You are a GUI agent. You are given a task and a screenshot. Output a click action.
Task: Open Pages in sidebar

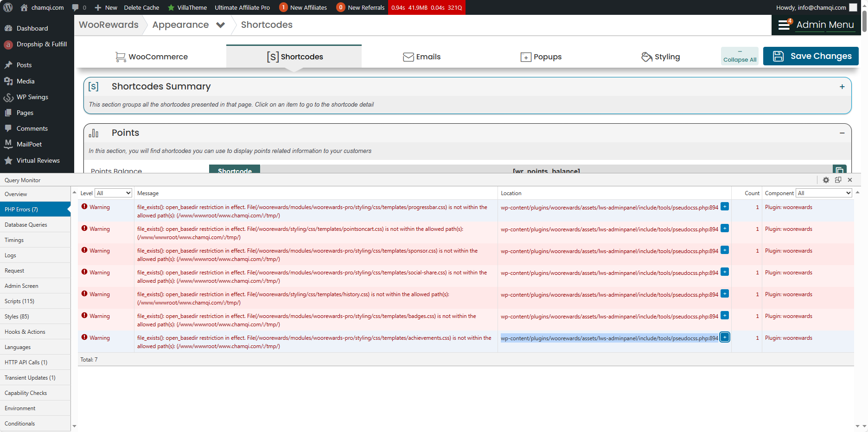25,113
